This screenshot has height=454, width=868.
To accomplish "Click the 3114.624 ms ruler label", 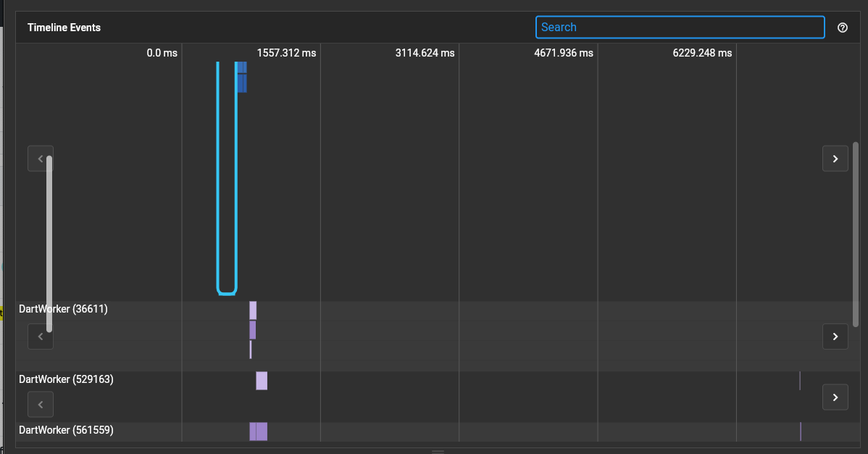I will [425, 52].
